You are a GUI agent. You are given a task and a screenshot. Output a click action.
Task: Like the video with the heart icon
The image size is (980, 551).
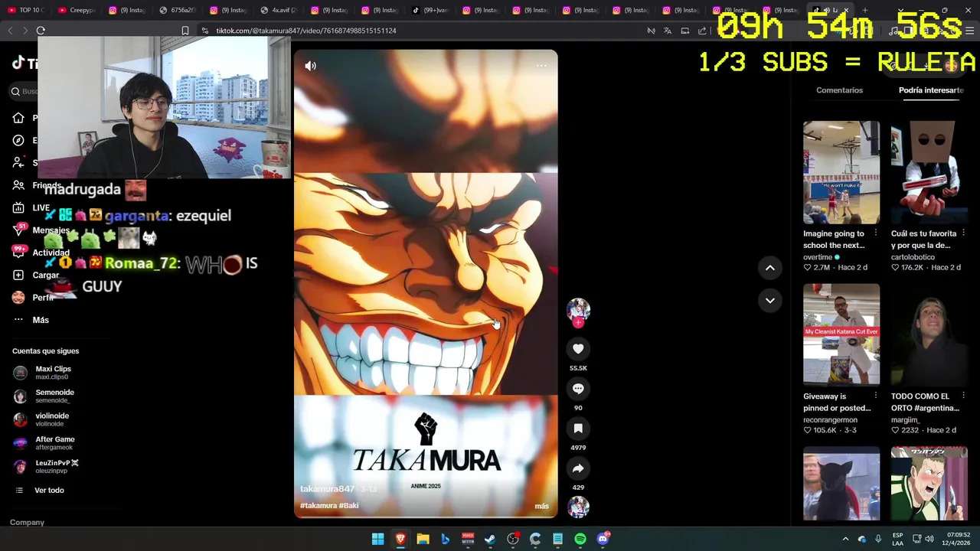pos(578,349)
